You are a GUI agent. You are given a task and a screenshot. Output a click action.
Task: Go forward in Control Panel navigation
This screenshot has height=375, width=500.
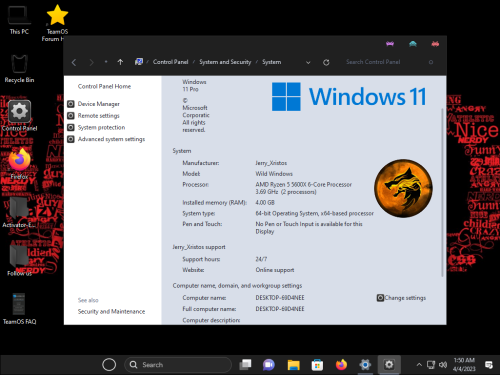pyautogui.click(x=91, y=62)
